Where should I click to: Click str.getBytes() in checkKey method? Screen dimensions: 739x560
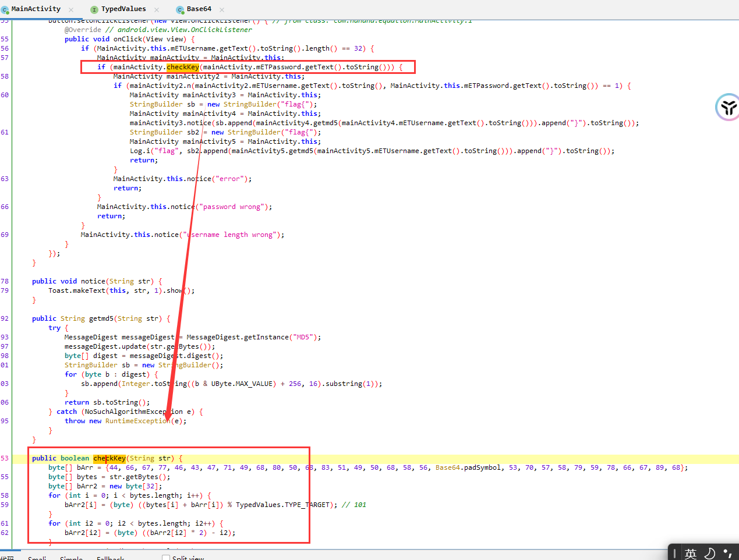pos(138,477)
